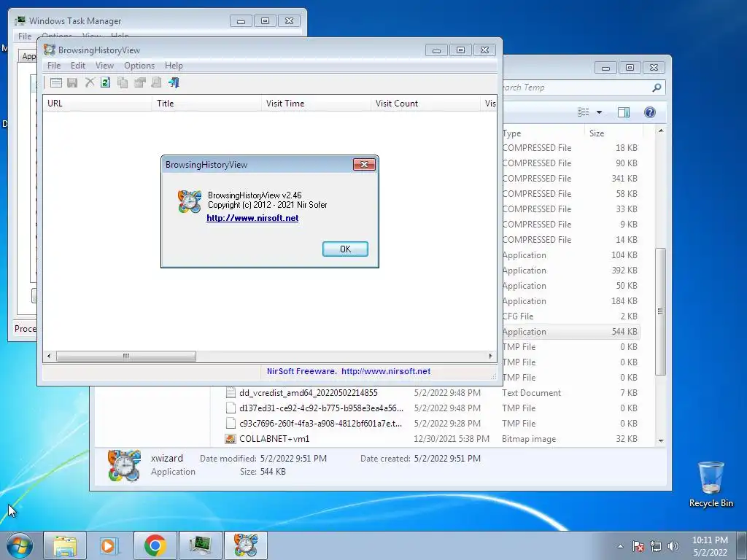Click the Copy Selected Items icon
This screenshot has width=747, height=560.
click(123, 82)
